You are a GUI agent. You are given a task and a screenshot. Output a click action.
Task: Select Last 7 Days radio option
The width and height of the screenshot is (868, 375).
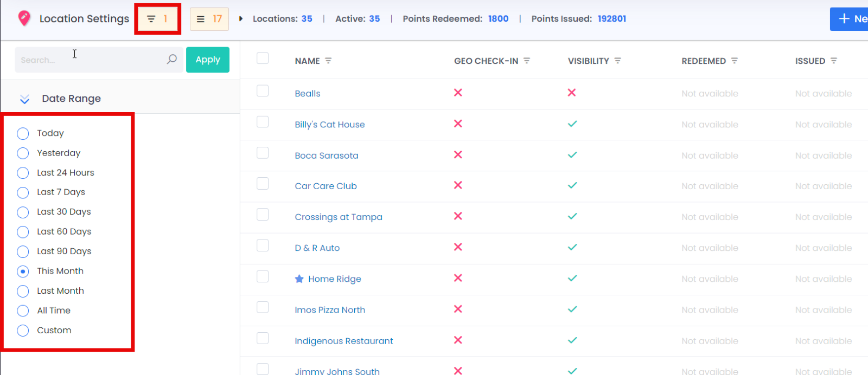click(x=23, y=192)
